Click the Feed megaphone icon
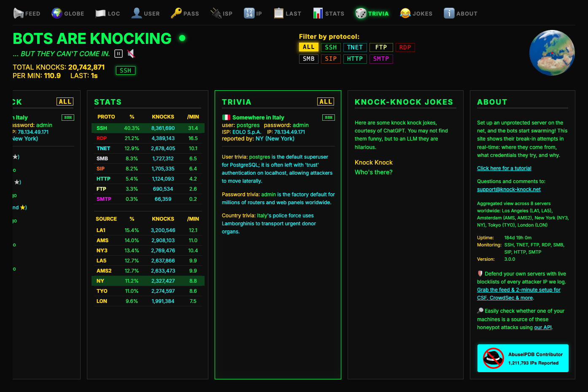 18,14
